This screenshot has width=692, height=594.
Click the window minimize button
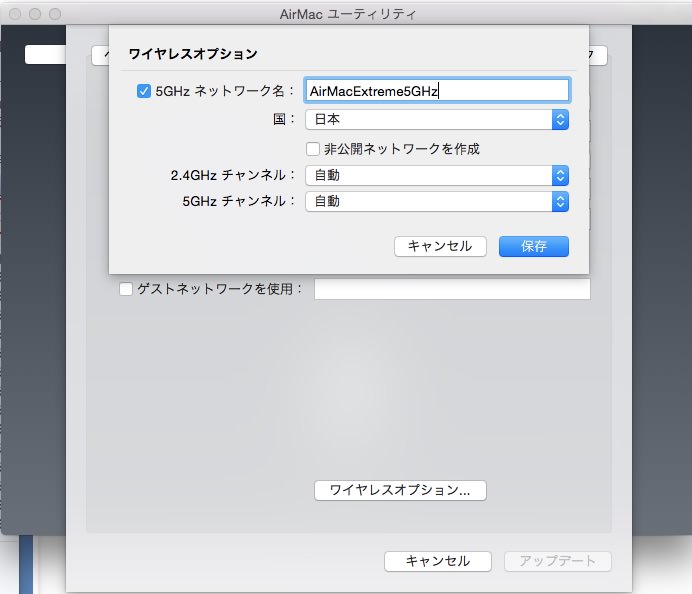(35, 14)
